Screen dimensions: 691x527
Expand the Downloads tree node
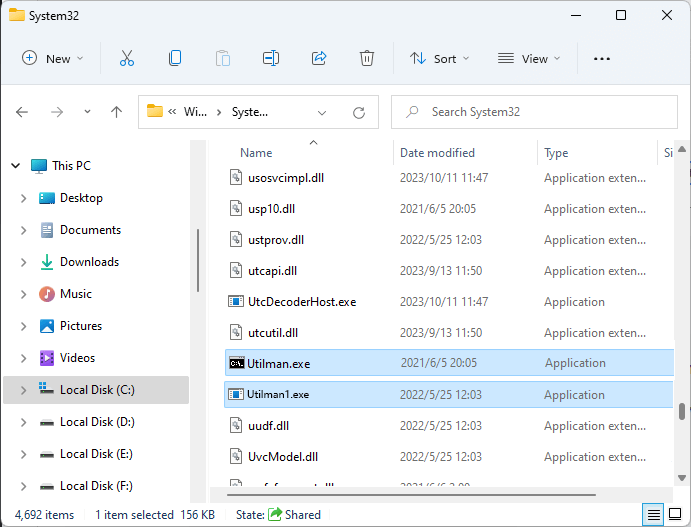[24, 262]
